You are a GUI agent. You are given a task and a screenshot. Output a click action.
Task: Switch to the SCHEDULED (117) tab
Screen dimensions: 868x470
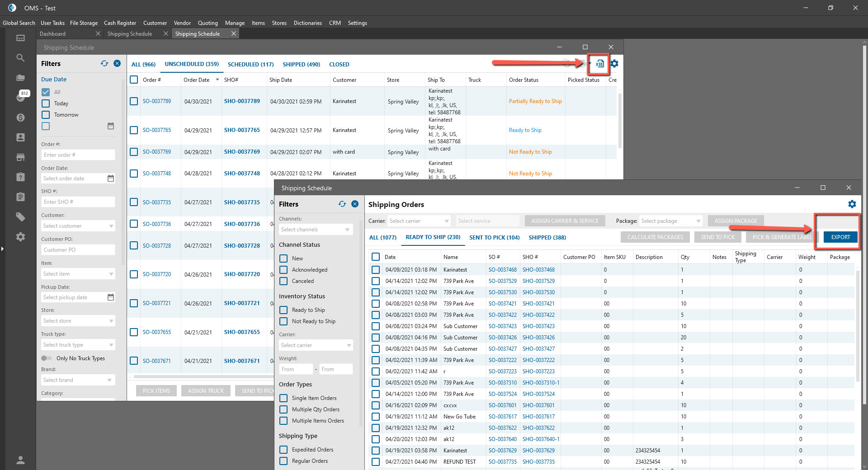point(250,65)
